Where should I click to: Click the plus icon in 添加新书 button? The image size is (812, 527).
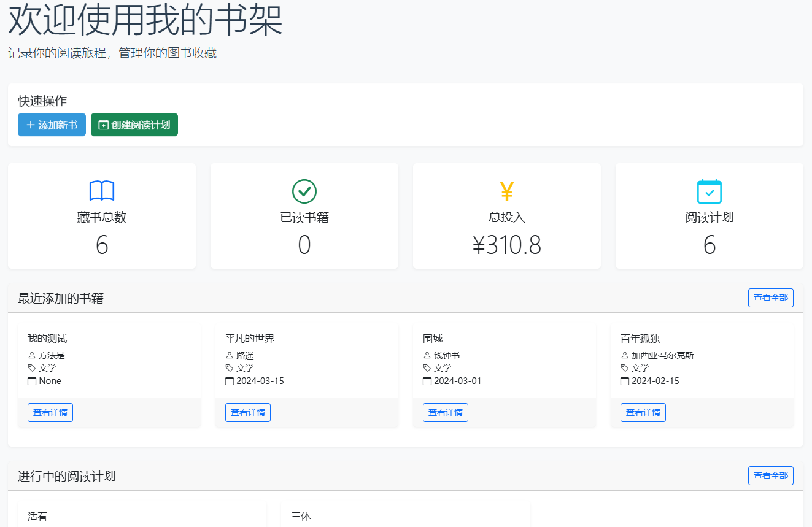pyautogui.click(x=31, y=125)
